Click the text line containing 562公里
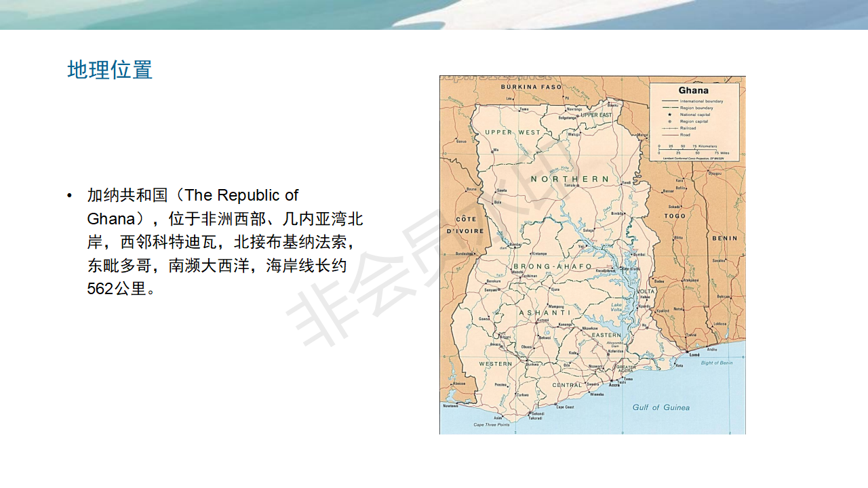Image resolution: width=868 pixels, height=488 pixels. 122,289
